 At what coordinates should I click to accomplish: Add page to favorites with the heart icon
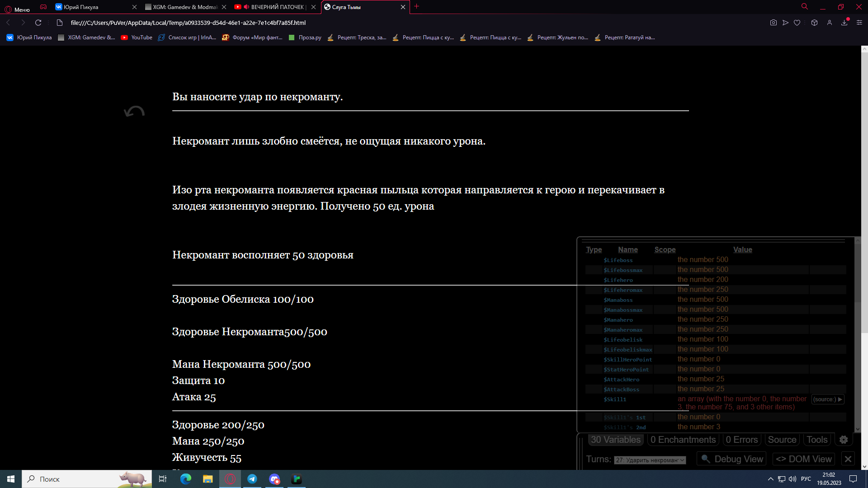pyautogui.click(x=797, y=23)
